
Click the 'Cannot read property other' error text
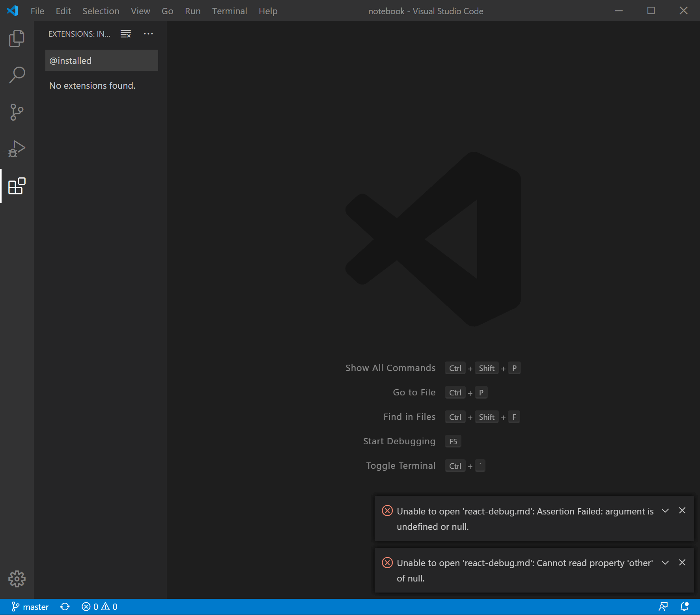[525, 570]
